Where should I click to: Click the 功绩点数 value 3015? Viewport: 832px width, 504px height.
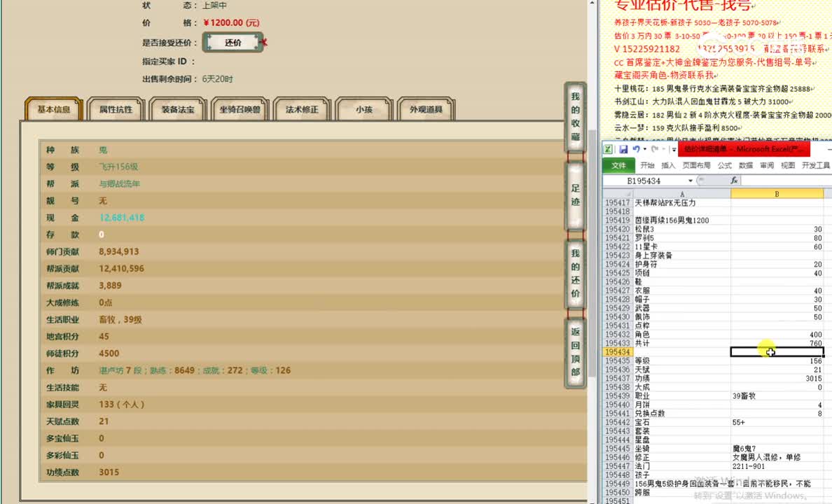pyautogui.click(x=109, y=472)
